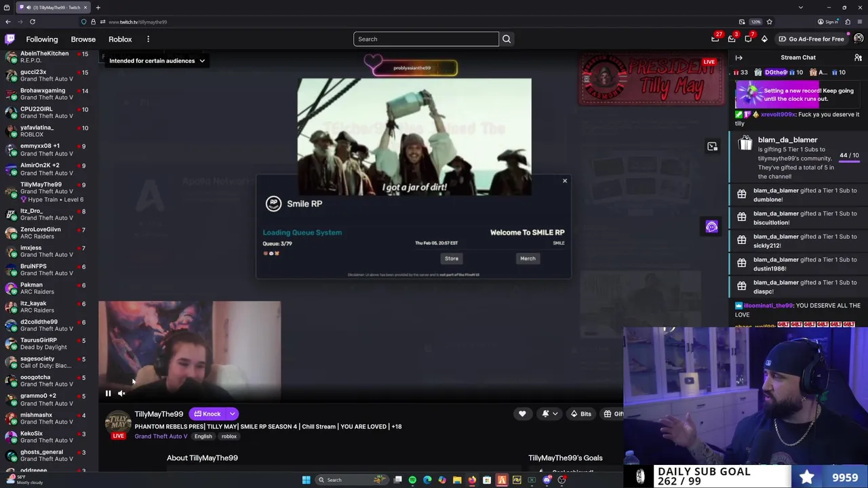Screen dimensions: 868x488
Task: Expand Intended for certain audiences
Action: (157, 61)
